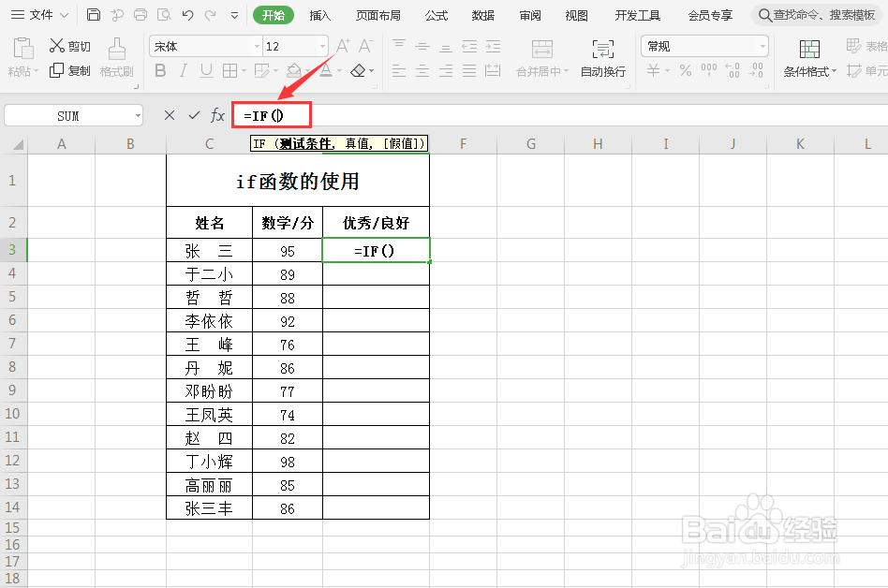Open the 宋体 font family dropdown
The height and width of the screenshot is (588, 888).
click(259, 45)
